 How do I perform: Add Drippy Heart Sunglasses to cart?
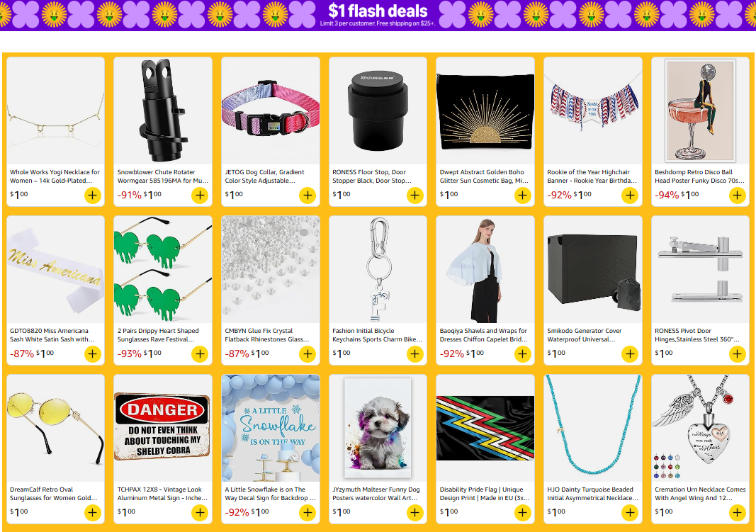pyautogui.click(x=200, y=354)
